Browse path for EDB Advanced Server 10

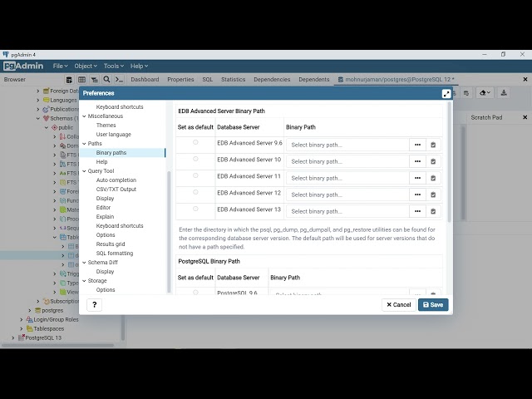417,161
